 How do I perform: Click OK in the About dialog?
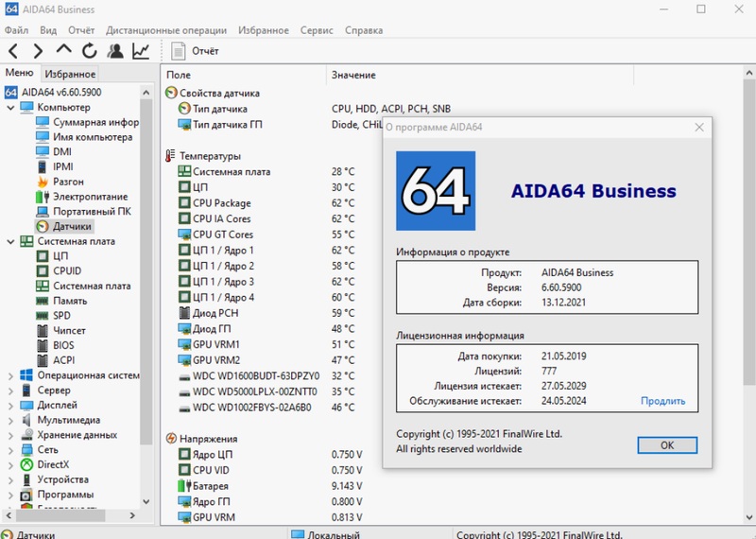point(667,445)
